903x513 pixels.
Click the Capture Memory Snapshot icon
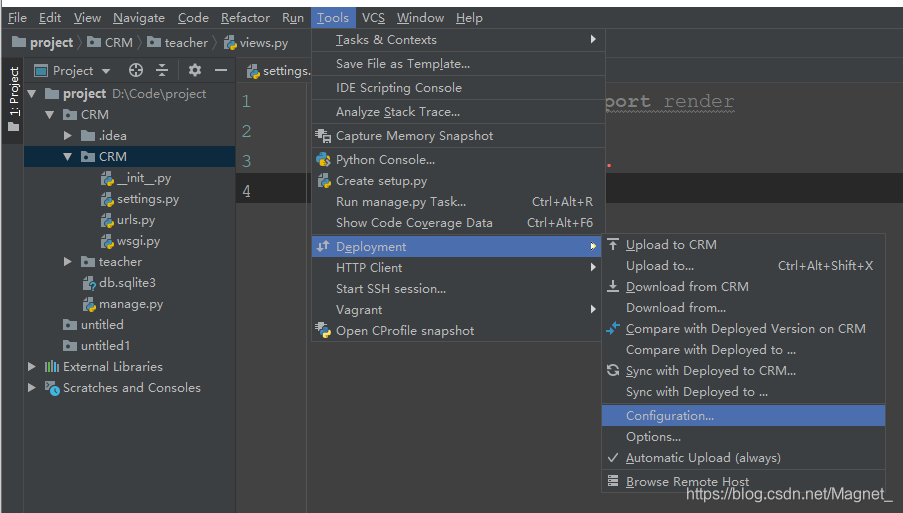tap(323, 136)
